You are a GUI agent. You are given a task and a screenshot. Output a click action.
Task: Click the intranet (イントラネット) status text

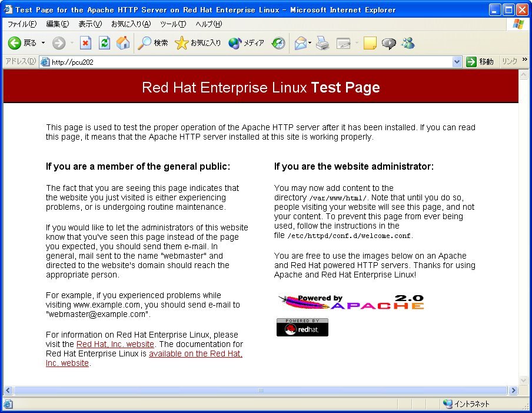click(471, 404)
